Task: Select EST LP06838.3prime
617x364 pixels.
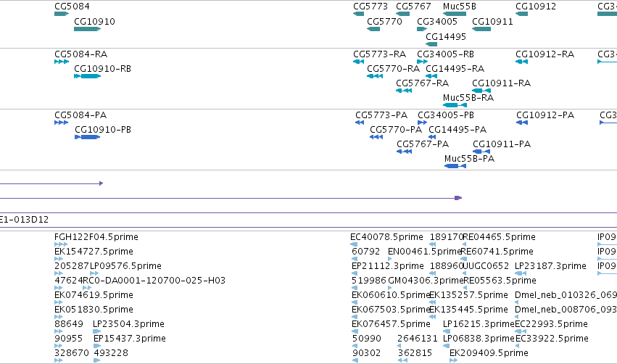Action: pyautogui.click(x=446, y=347)
